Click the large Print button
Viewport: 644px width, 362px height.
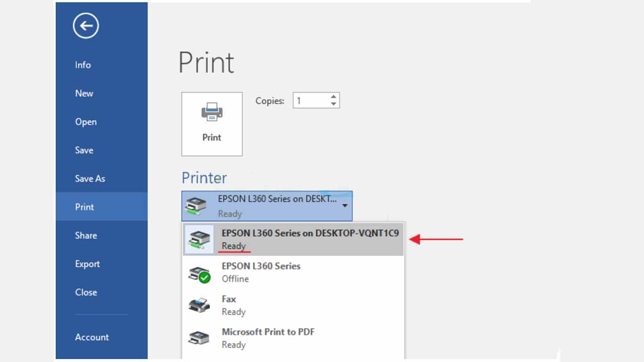tap(212, 124)
